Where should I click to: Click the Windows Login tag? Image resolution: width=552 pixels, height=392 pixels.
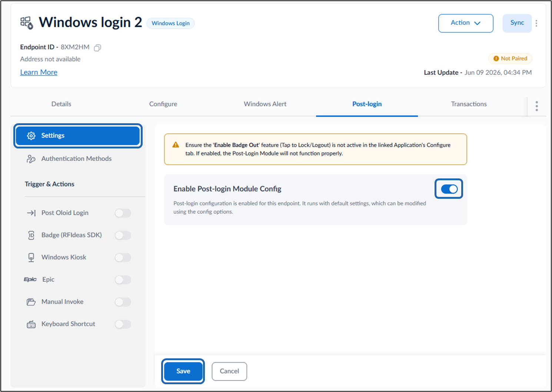click(170, 23)
